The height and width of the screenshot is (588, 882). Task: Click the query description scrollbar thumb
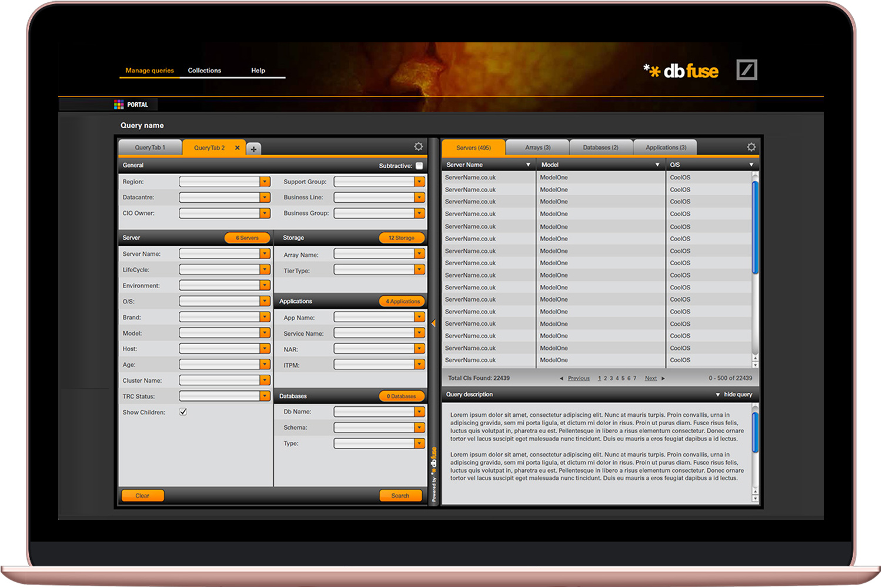pyautogui.click(x=756, y=433)
